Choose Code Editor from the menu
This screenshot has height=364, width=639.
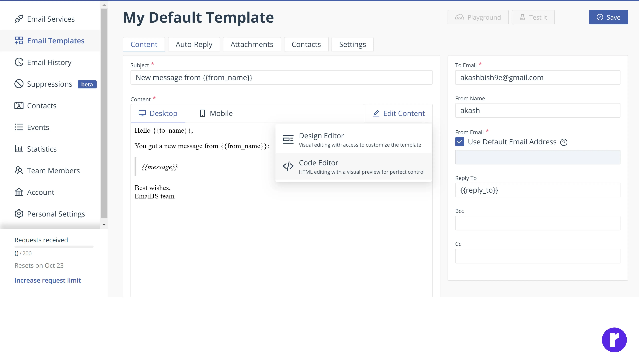(353, 167)
